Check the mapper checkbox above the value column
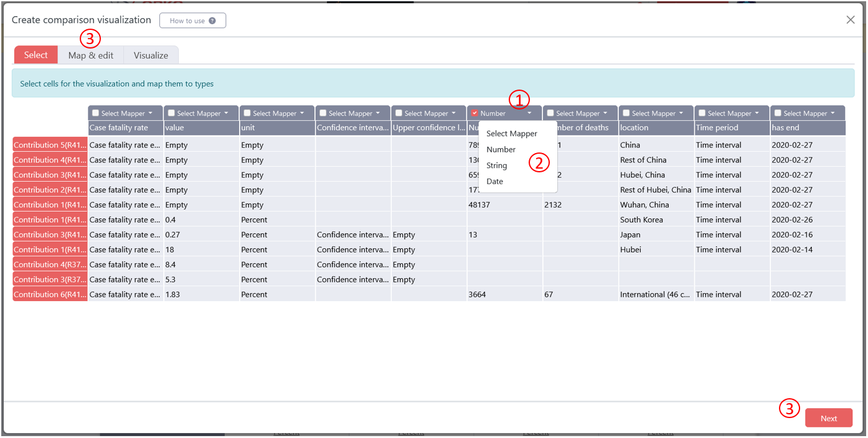Image resolution: width=868 pixels, height=438 pixels. coord(172,113)
